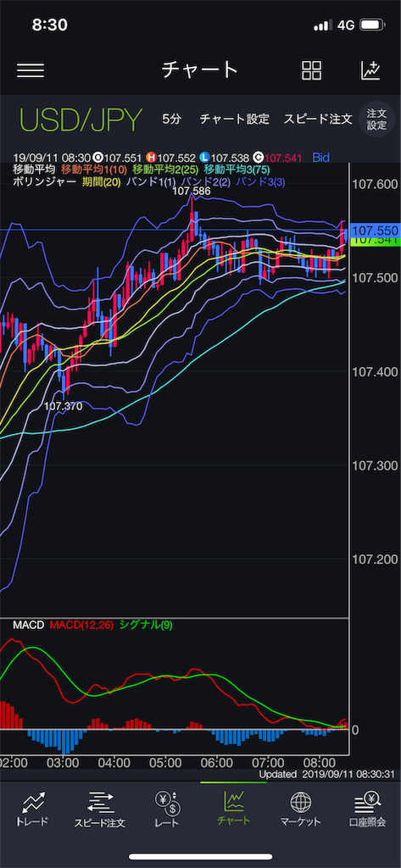Tap the ボリンジャー 期間(20) label
401x868 pixels.
[102, 181]
